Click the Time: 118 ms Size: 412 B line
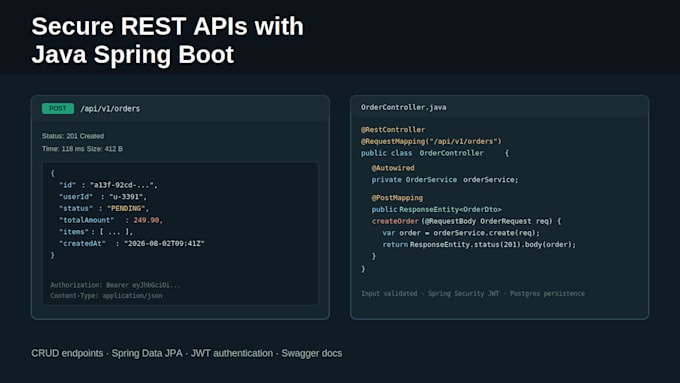 point(82,149)
